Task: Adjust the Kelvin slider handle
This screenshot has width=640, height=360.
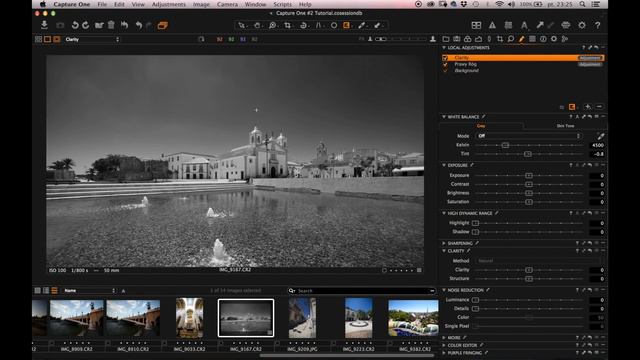Action: 505,145
